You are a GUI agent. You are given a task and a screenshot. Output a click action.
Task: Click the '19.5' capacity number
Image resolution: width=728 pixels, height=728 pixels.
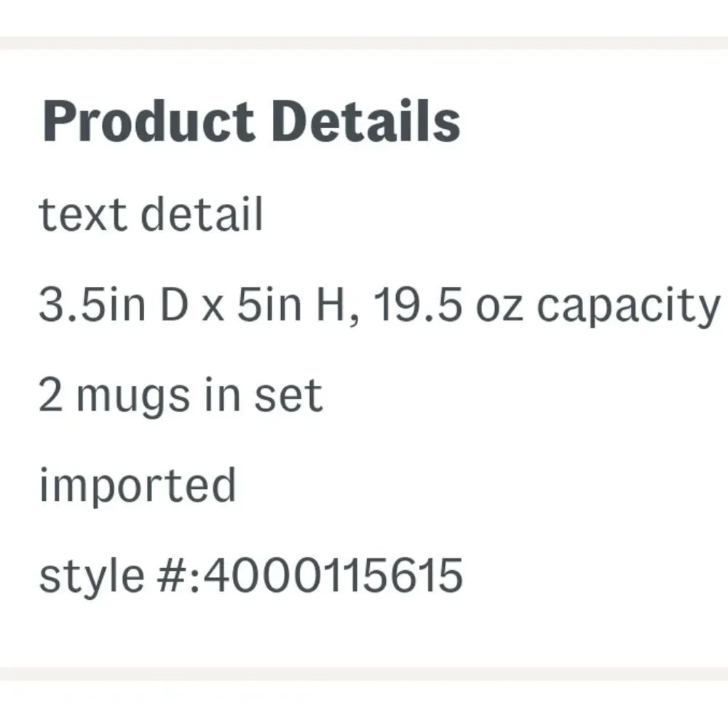coord(418,304)
